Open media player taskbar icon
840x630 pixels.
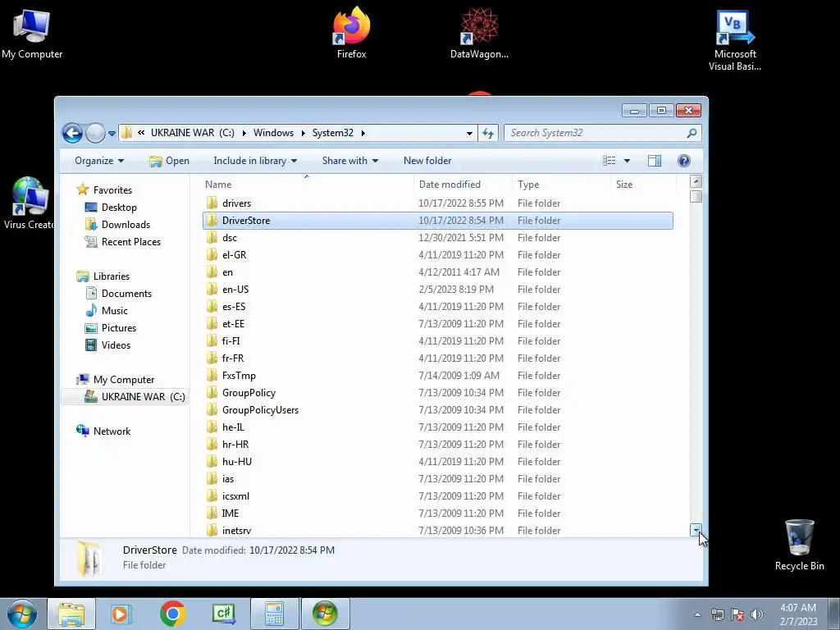(121, 614)
